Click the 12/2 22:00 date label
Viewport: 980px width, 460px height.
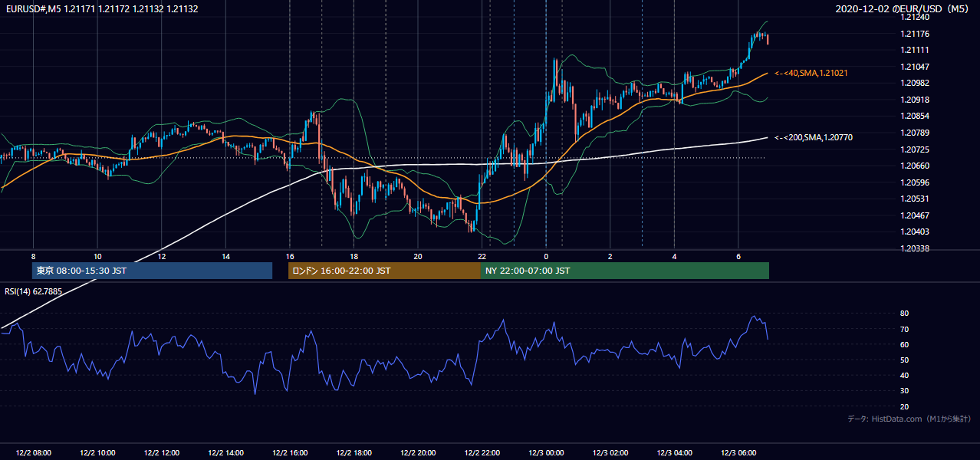[x=482, y=453]
